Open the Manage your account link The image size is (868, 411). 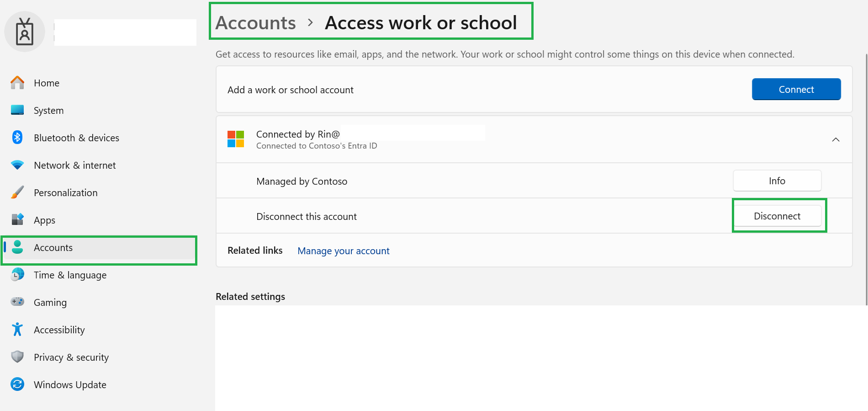344,251
